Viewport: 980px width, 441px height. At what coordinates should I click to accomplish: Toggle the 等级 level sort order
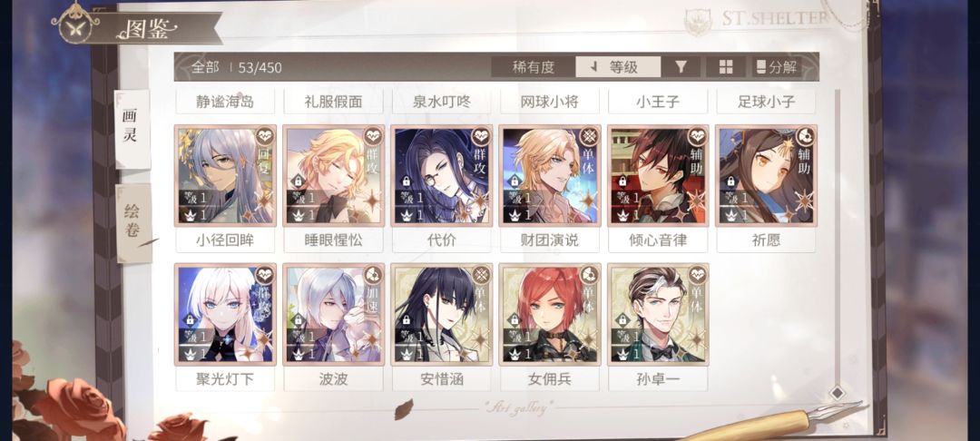coord(618,67)
